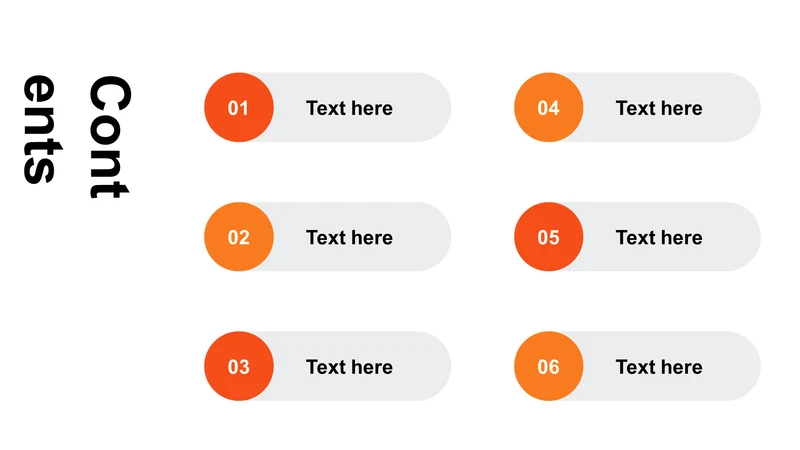This screenshot has width=800, height=450.
Task: Click the rotated "Cont" title text
Action: (109, 138)
